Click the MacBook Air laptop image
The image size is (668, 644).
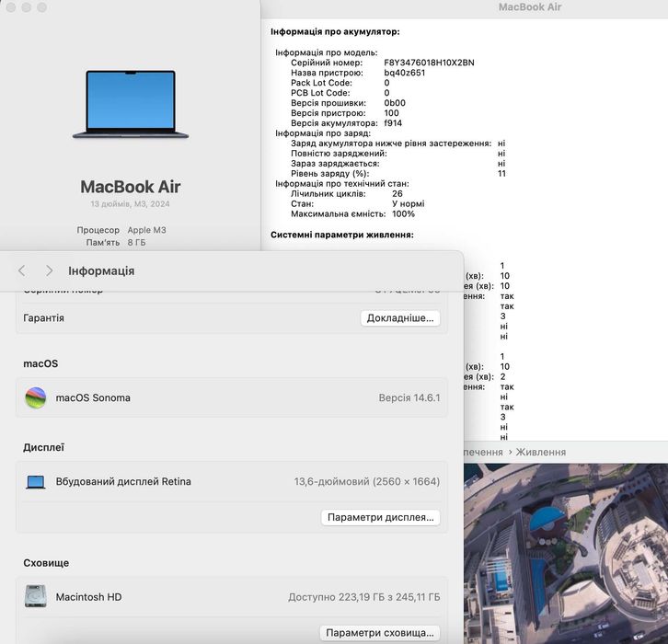[131, 104]
